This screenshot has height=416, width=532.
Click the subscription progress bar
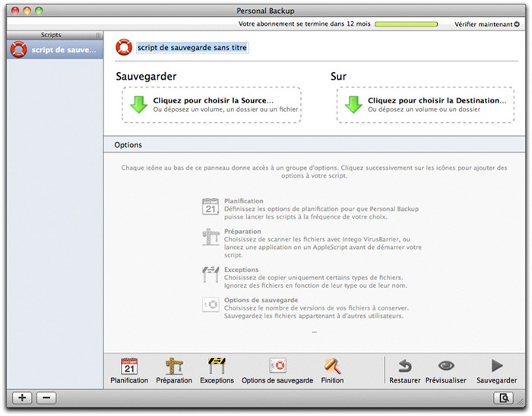click(x=406, y=24)
